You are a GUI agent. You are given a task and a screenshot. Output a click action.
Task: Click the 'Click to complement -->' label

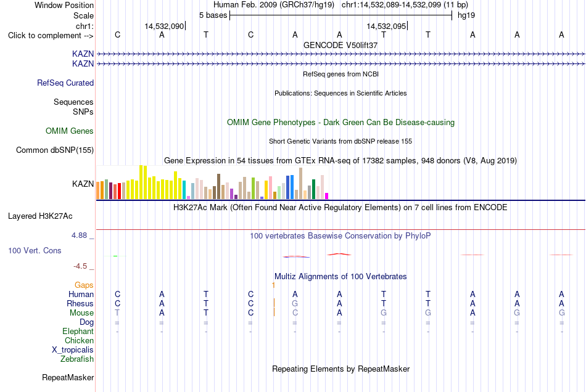click(51, 36)
